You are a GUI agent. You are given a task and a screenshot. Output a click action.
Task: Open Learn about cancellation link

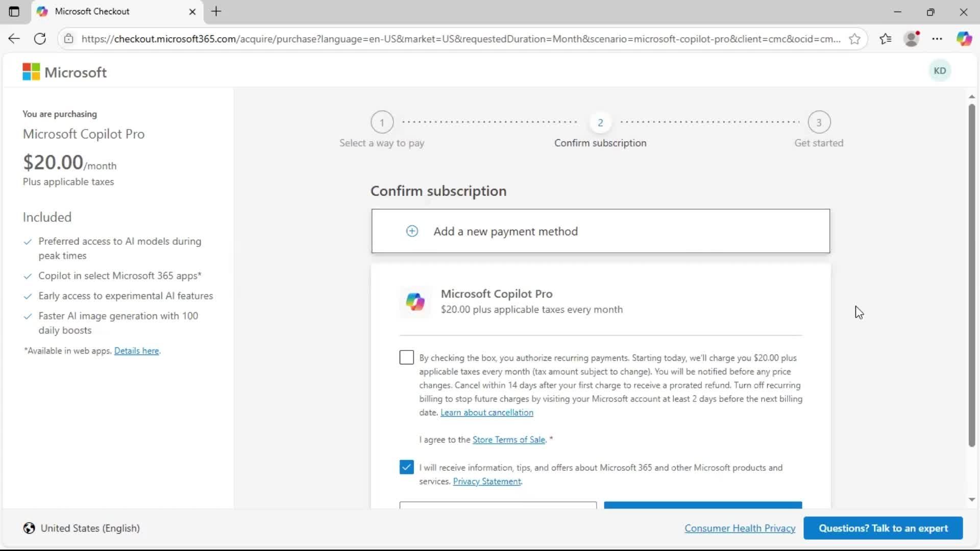point(486,412)
